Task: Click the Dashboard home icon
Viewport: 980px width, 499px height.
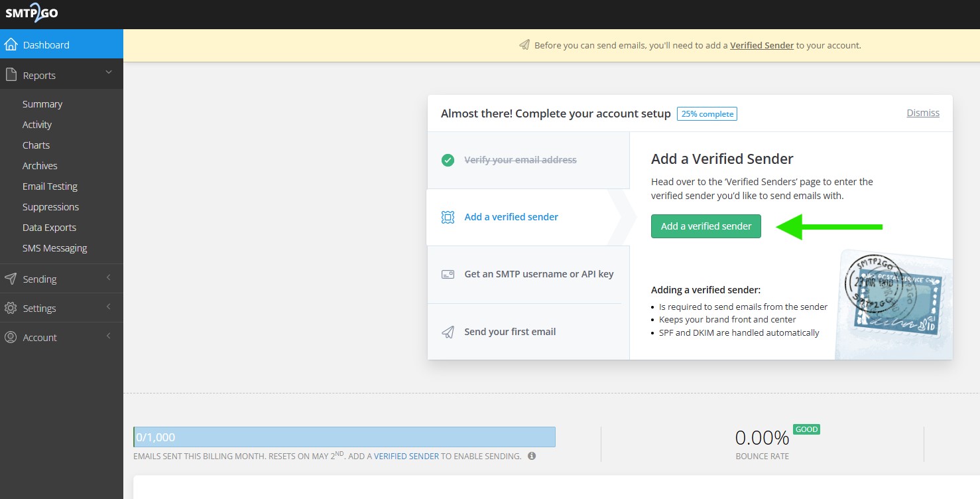Action: [11, 45]
